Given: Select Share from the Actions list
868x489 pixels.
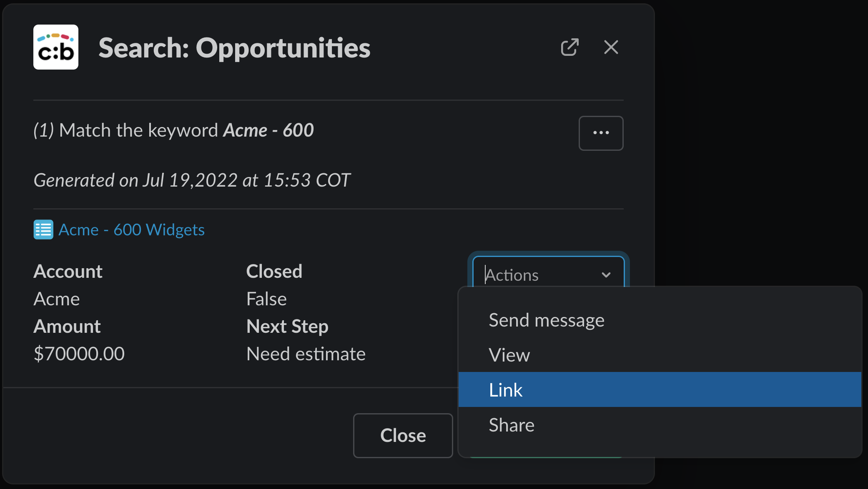Looking at the screenshot, I should point(512,425).
